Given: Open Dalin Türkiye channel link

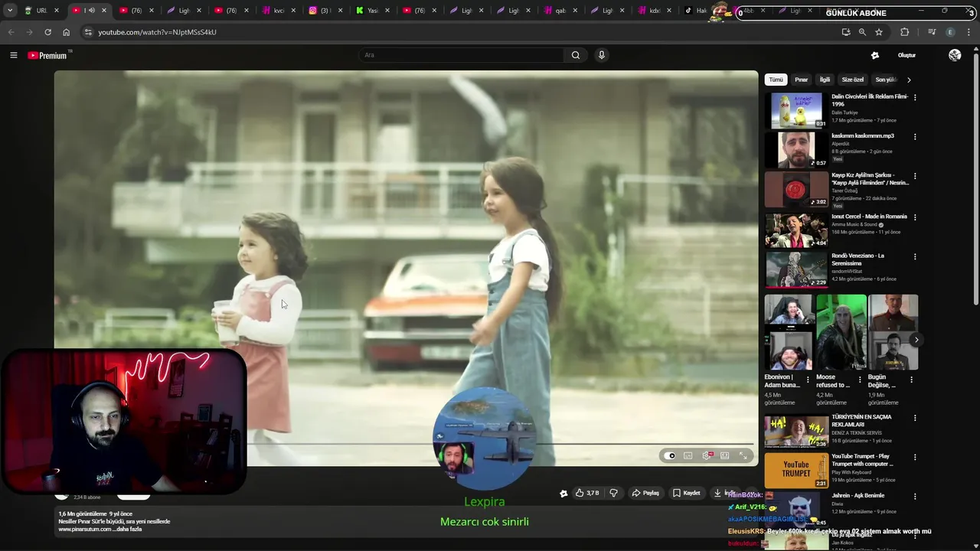Looking at the screenshot, I should (844, 112).
